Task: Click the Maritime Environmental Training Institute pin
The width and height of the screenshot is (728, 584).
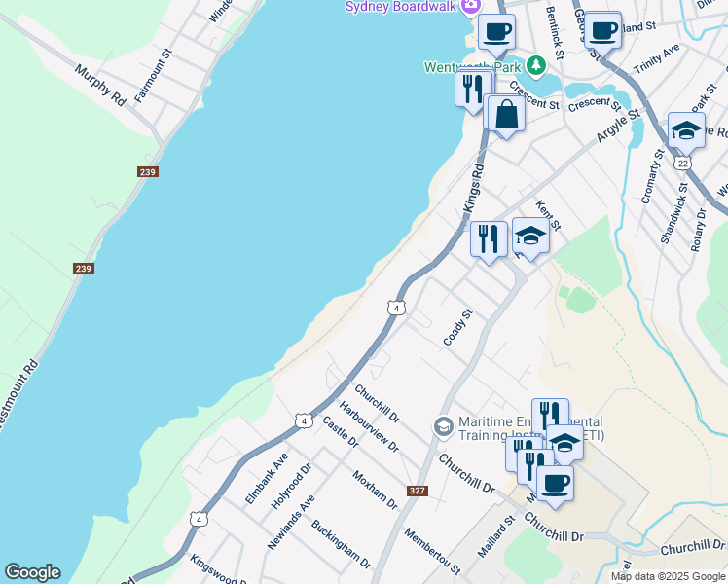Action: pyautogui.click(x=444, y=426)
